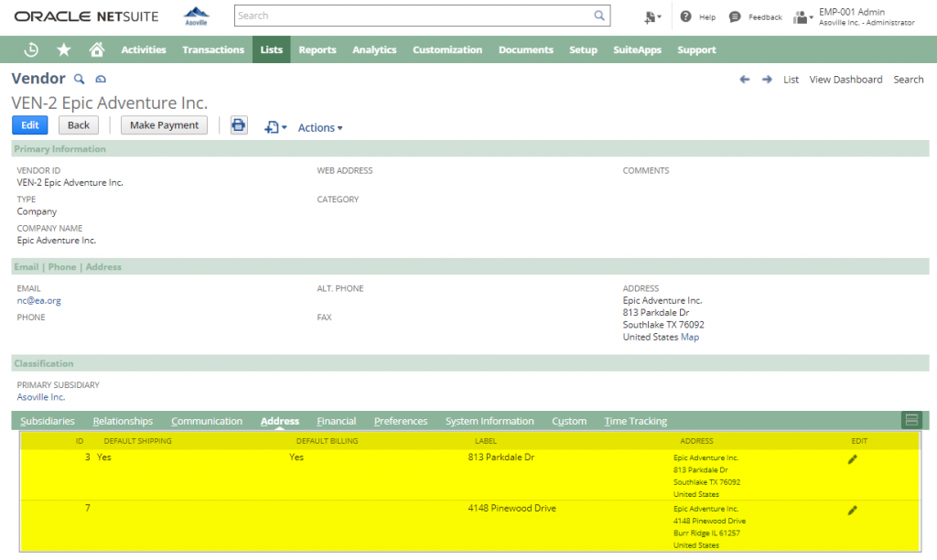
Task: Go to previous vendor record arrow
Action: 745,80
